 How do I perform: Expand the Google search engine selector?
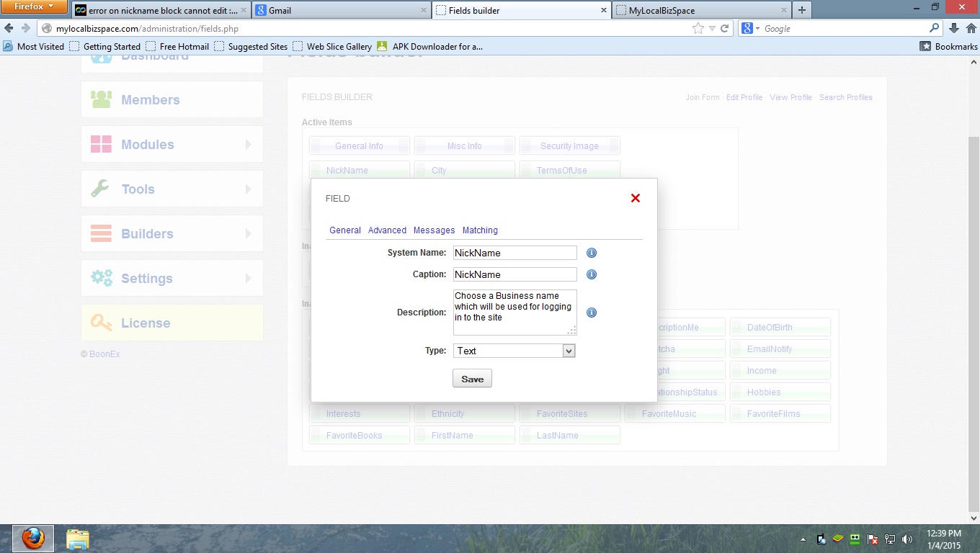coord(750,29)
